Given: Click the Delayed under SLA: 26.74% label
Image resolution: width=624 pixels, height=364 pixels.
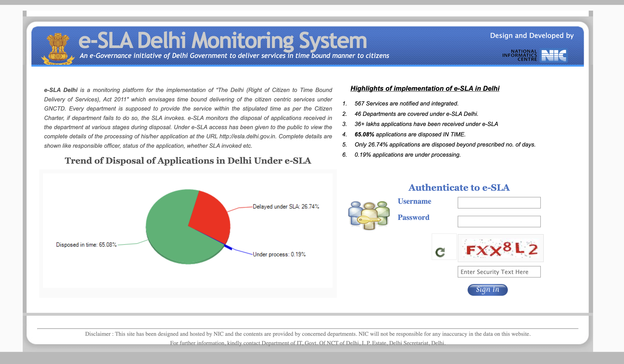Looking at the screenshot, I should pyautogui.click(x=286, y=206).
